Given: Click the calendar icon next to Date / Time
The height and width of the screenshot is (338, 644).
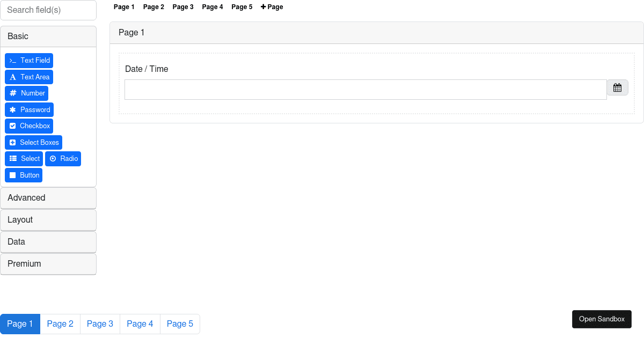Looking at the screenshot, I should pyautogui.click(x=617, y=88).
